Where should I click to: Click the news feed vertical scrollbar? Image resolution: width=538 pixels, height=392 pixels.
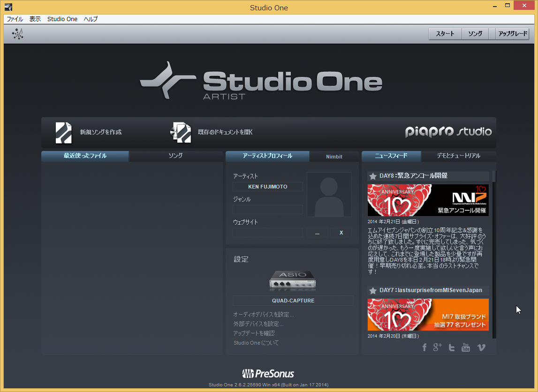pyautogui.click(x=494, y=255)
